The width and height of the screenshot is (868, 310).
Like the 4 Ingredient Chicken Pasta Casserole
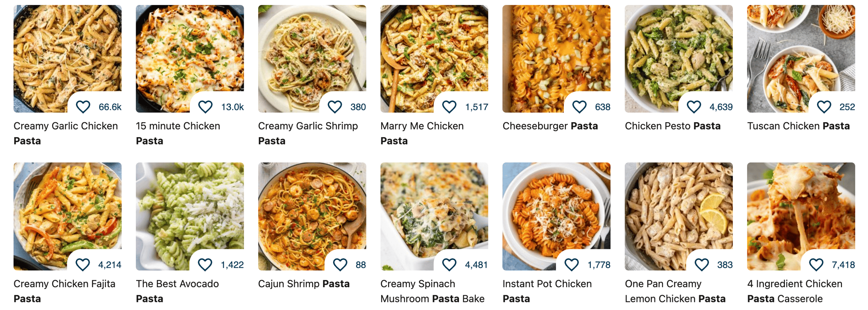[x=816, y=264]
